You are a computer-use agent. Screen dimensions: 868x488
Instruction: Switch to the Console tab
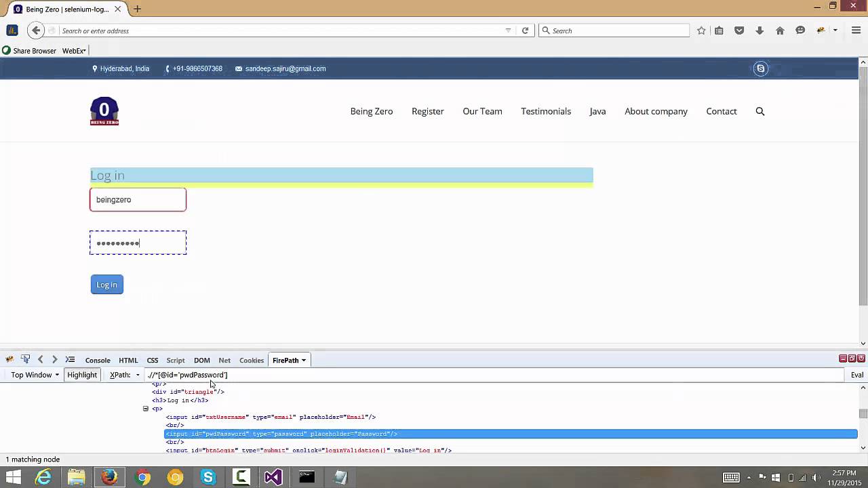(98, 361)
